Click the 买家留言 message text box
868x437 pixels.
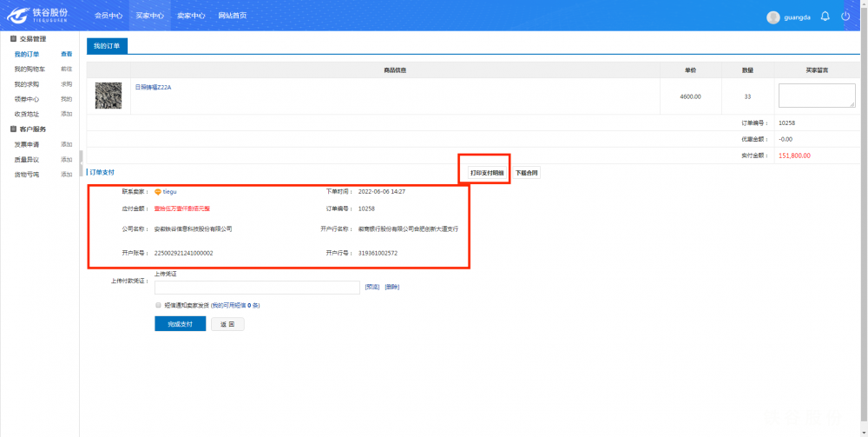pyautogui.click(x=816, y=96)
